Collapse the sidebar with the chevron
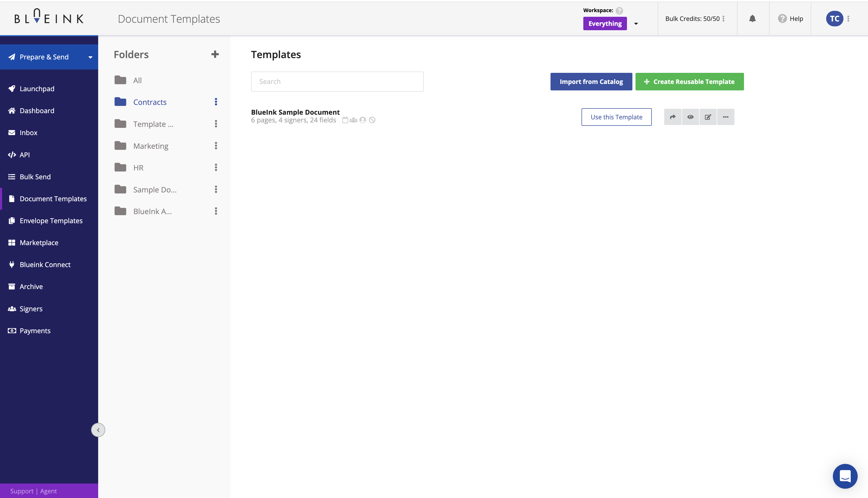 click(x=98, y=430)
